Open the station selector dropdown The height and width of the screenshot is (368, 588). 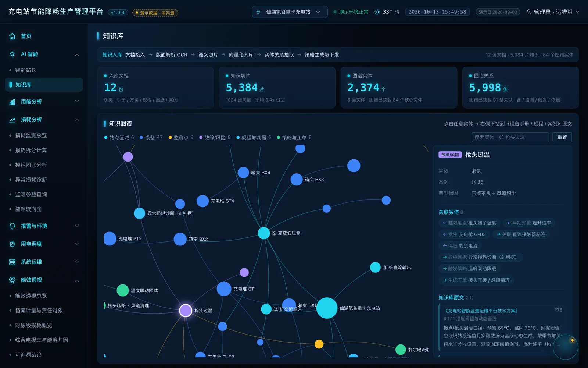[290, 12]
